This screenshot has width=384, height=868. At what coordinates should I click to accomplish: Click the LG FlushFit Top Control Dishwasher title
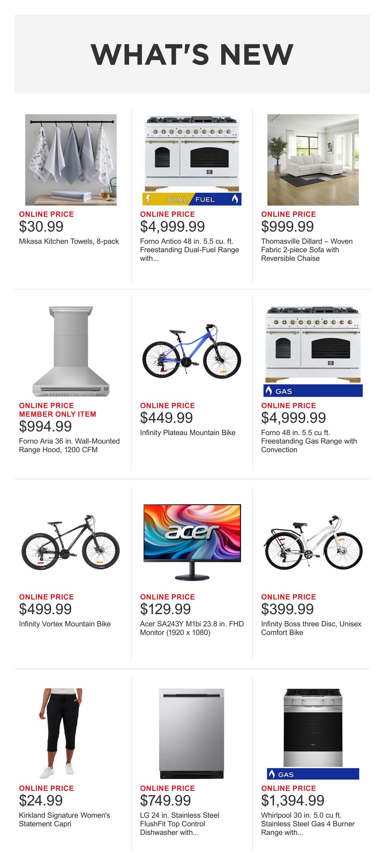click(x=179, y=824)
